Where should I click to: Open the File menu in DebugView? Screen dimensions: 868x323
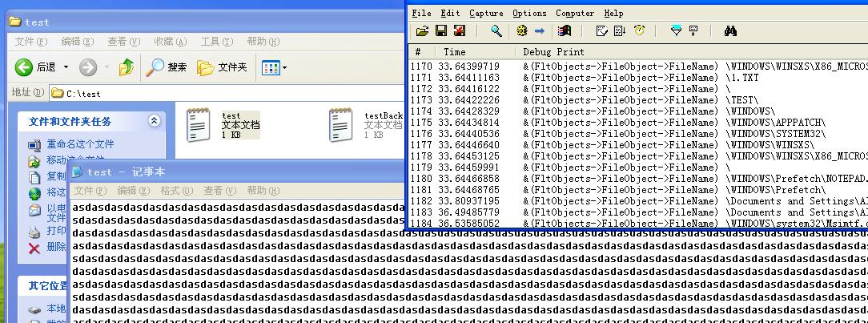click(x=421, y=13)
